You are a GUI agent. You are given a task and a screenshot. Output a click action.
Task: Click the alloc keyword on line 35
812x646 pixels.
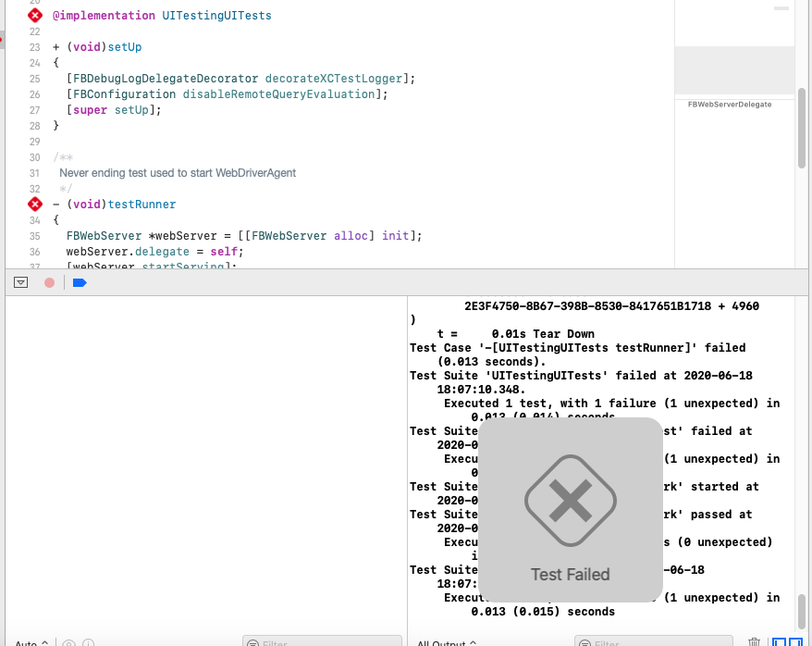(351, 236)
